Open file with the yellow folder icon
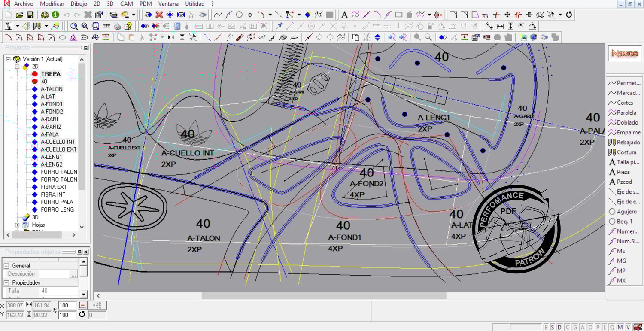Viewport: 644px width, 331px height. [19, 15]
